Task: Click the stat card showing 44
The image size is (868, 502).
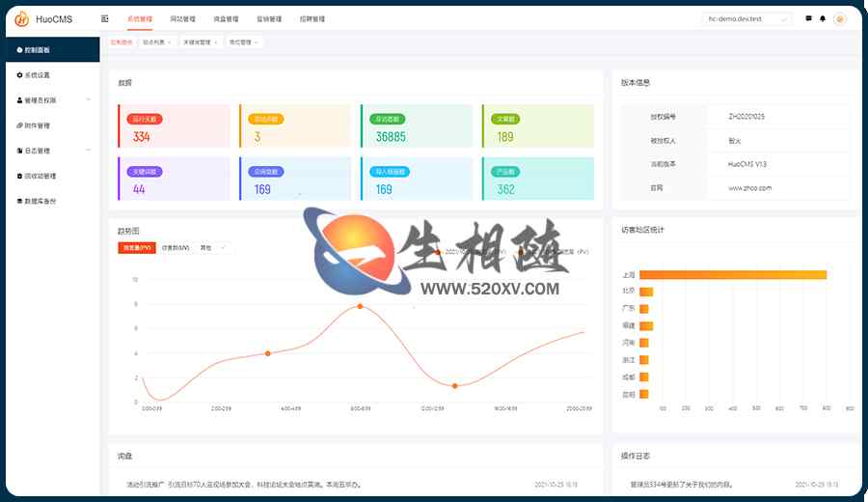Action: click(x=174, y=179)
